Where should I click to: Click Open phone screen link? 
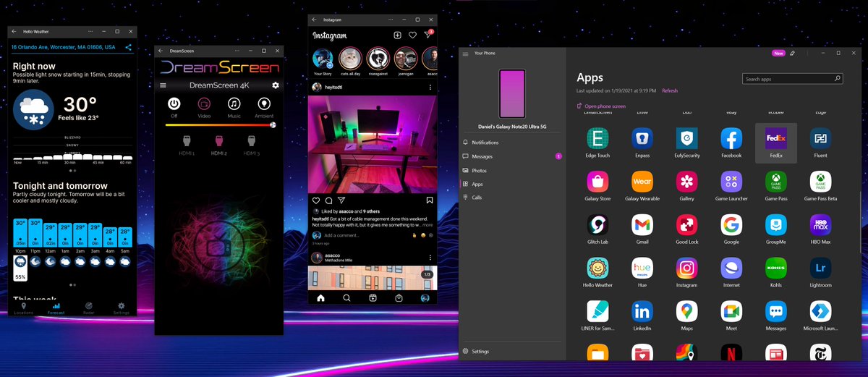pos(602,106)
